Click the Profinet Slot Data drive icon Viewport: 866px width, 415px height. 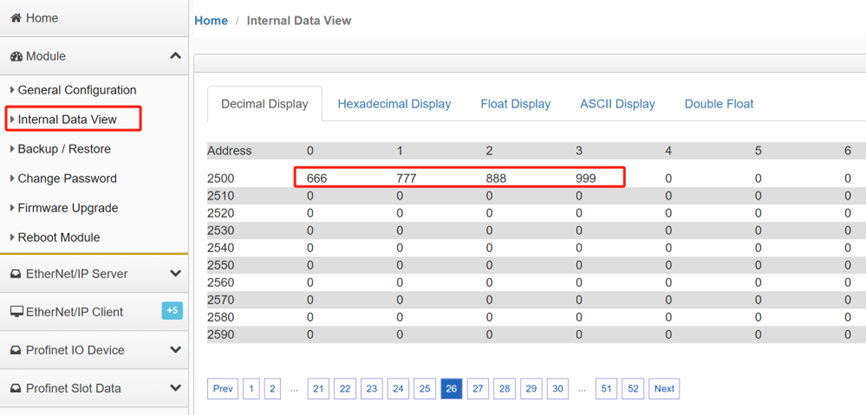point(16,388)
